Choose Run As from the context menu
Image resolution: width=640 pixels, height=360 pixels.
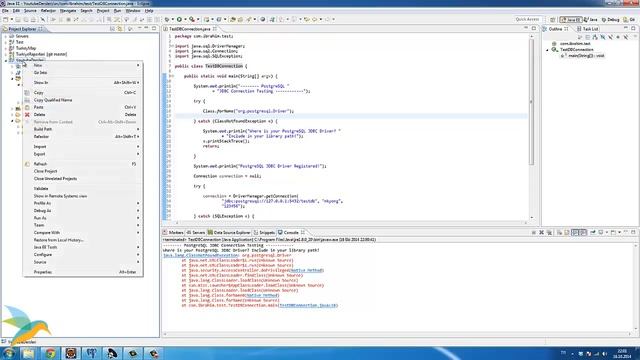pyautogui.click(x=83, y=218)
